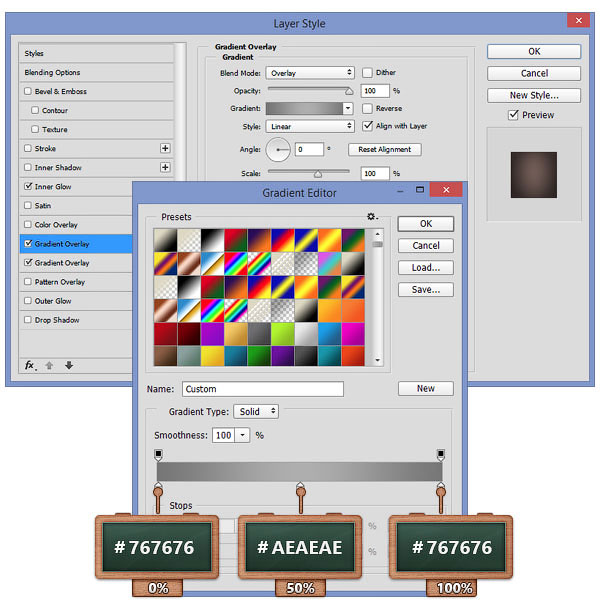Open the Blend Mode dropdown showing Overlay
The height and width of the screenshot is (600, 600).
[310, 73]
